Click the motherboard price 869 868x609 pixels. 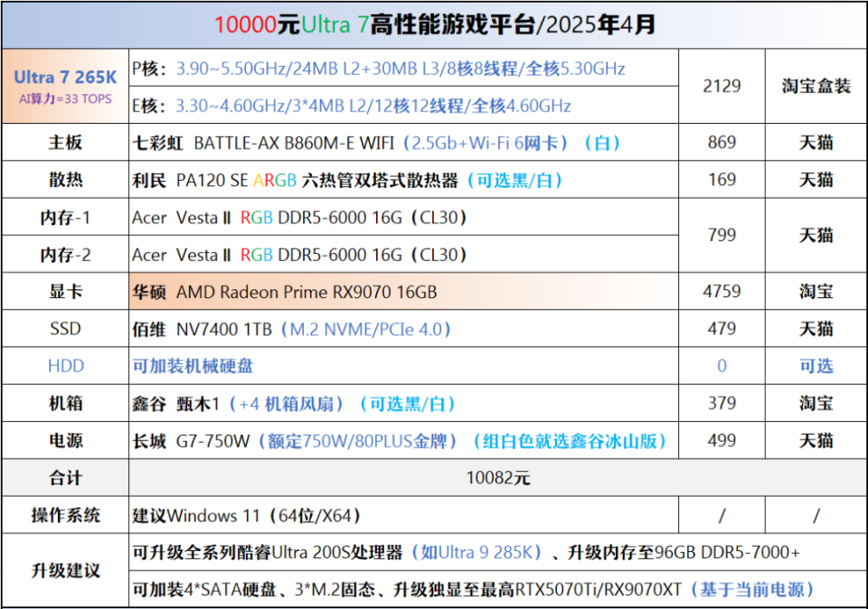click(x=722, y=142)
